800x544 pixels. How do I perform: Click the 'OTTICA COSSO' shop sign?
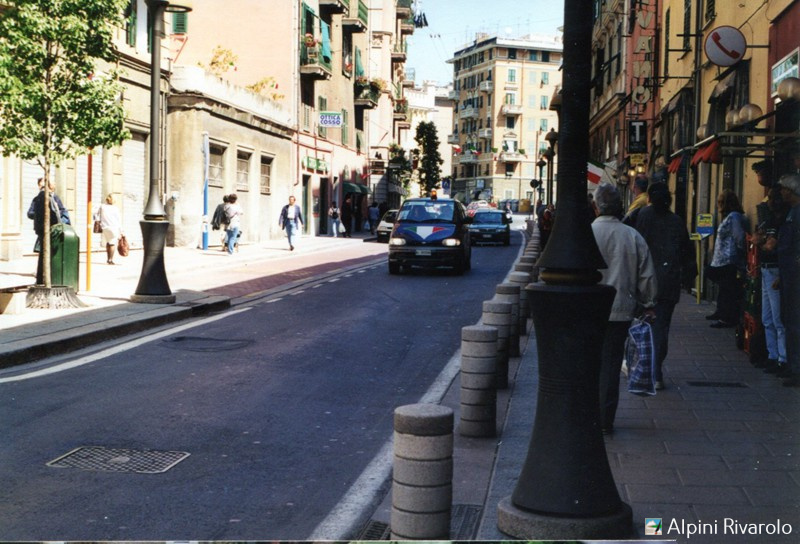pyautogui.click(x=330, y=119)
